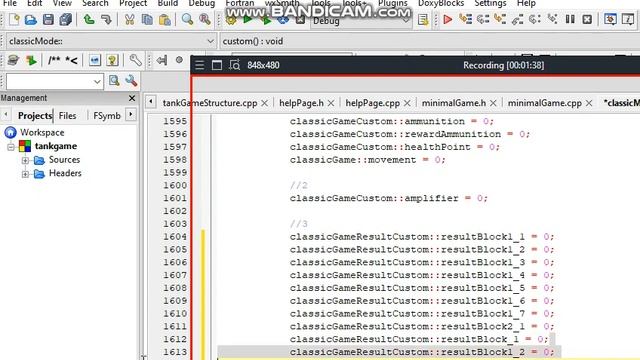Click the Step out debug icon
Viewport: 640px width, 360px height.
[518, 19]
